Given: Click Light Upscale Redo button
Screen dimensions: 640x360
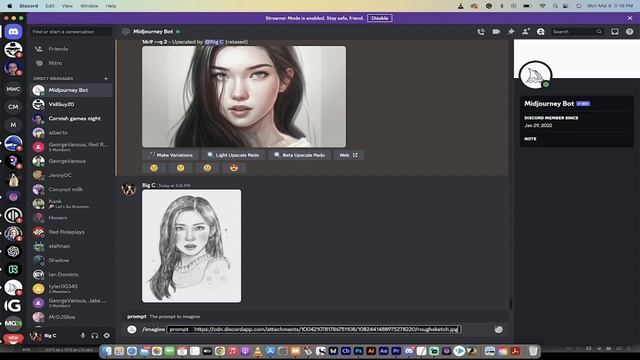Looking at the screenshot, I should pos(233,155).
